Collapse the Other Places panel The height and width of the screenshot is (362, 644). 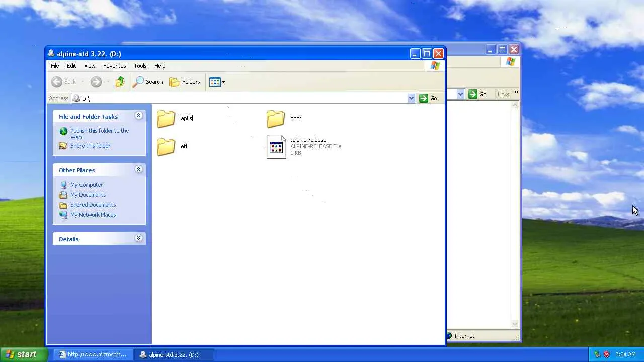[138, 170]
